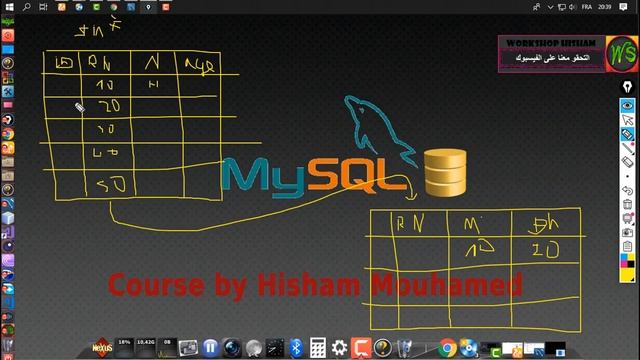
Task: Open Google Chrome from the dock
Action: coord(447,348)
